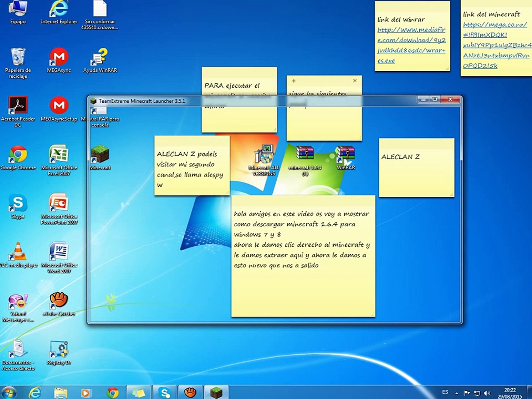Open the Windows Start menu orb
532x399 pixels.
pyautogui.click(x=9, y=392)
